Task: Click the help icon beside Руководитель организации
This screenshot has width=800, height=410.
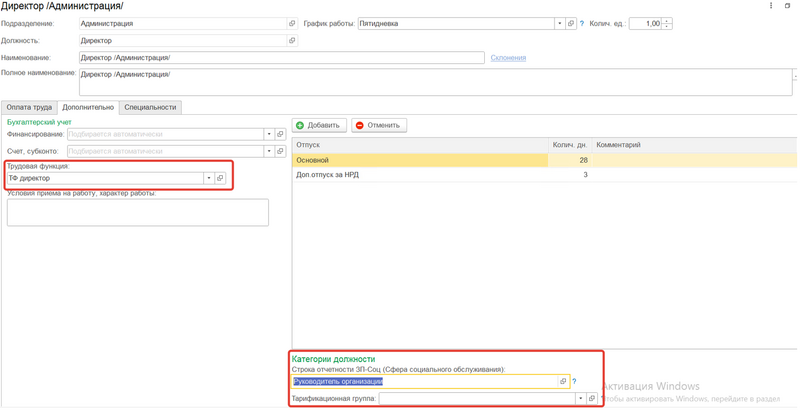Action: (x=574, y=382)
